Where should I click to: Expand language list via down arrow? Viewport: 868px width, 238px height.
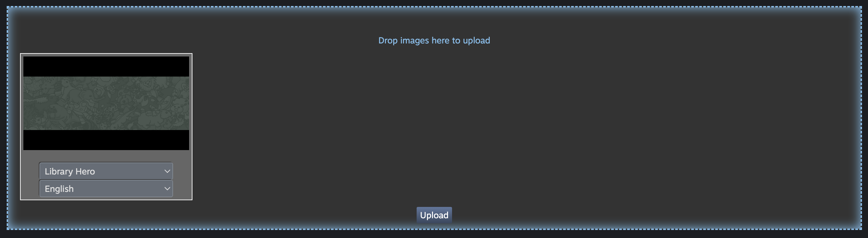tap(167, 189)
